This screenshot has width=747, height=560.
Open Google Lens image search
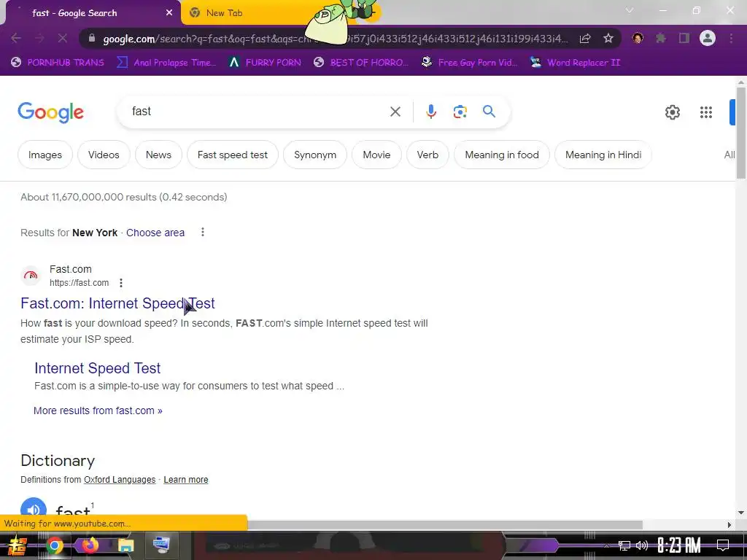(x=460, y=112)
